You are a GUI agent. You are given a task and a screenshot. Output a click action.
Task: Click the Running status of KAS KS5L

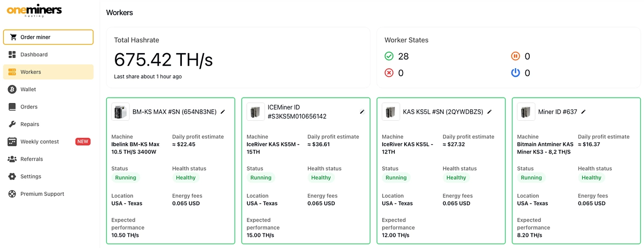pyautogui.click(x=396, y=178)
